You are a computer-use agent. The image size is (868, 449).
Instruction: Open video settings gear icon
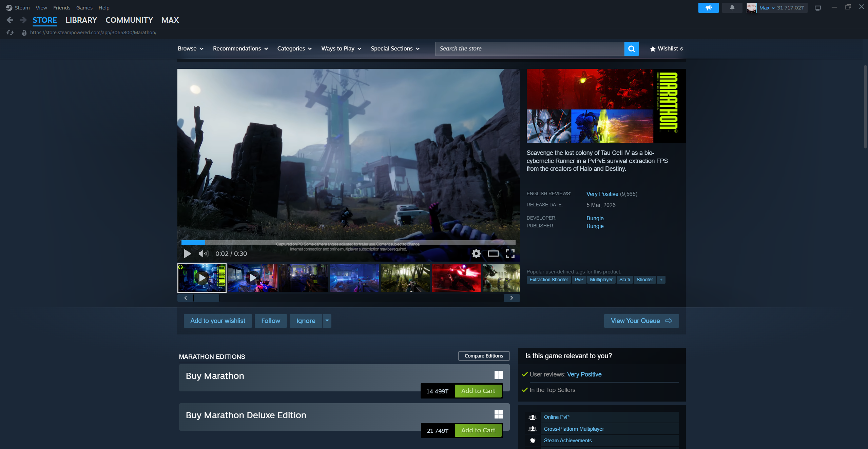click(476, 253)
